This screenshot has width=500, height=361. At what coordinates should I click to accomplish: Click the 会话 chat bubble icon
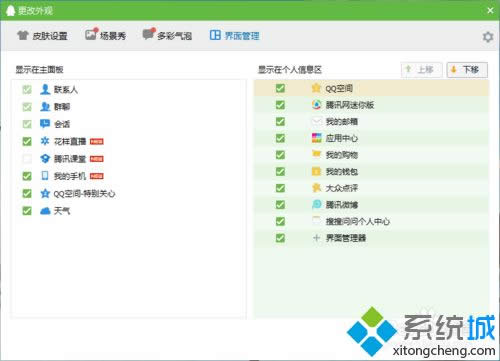pyautogui.click(x=45, y=124)
